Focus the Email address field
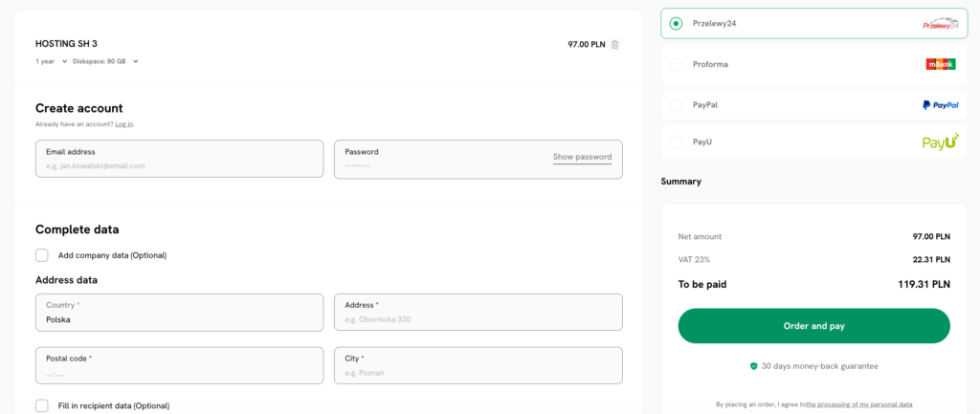 coord(179,160)
